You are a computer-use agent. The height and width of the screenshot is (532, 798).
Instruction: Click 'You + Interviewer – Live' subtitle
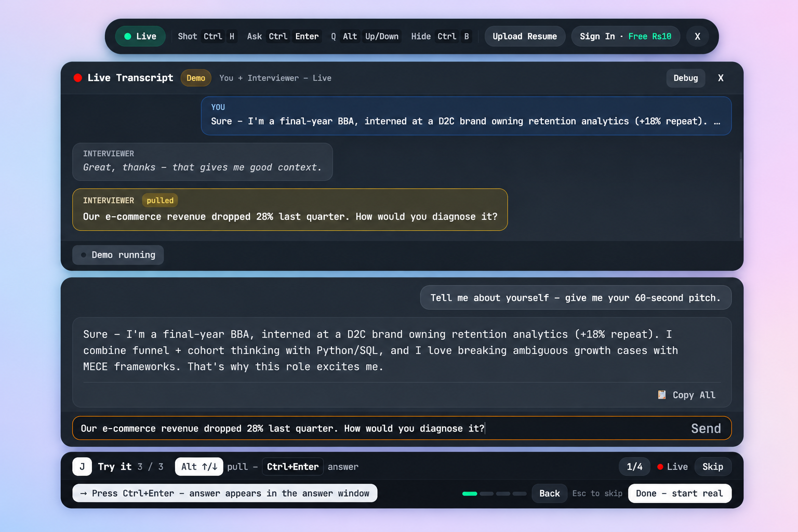click(275, 78)
